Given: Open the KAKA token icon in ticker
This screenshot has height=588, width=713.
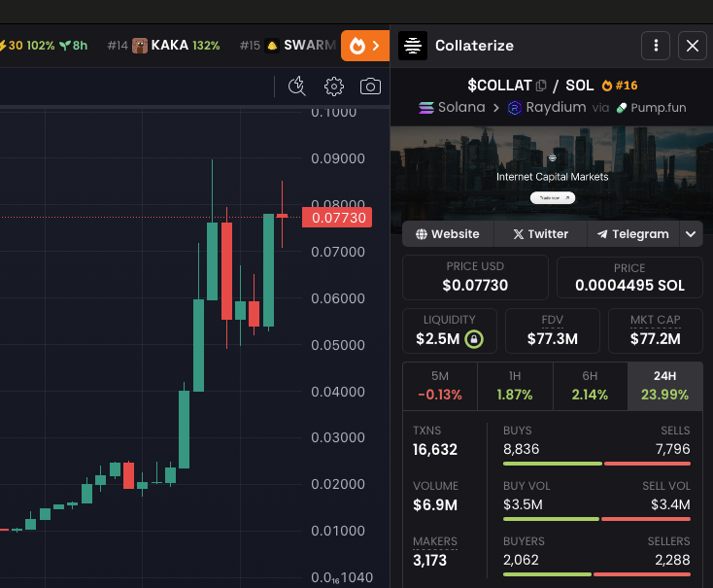Looking at the screenshot, I should pyautogui.click(x=140, y=46).
